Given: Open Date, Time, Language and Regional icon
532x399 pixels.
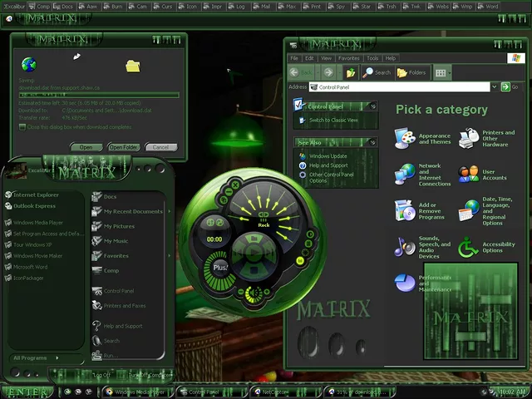Looking at the screenshot, I should tap(469, 210).
